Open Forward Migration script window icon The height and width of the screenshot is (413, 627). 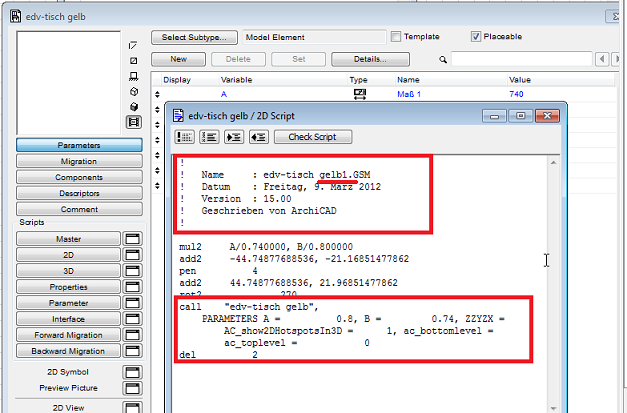click(x=132, y=335)
